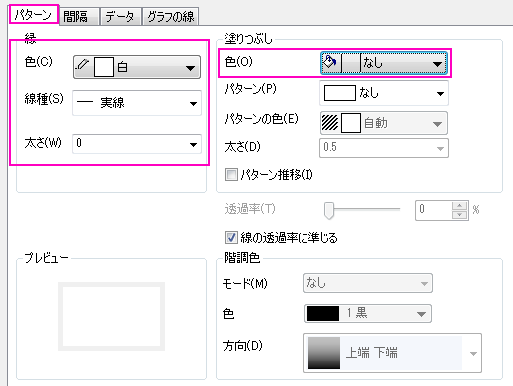513x386 pixels.
Task: Click the fill color 'なし' text
Action: pyautogui.click(x=373, y=62)
